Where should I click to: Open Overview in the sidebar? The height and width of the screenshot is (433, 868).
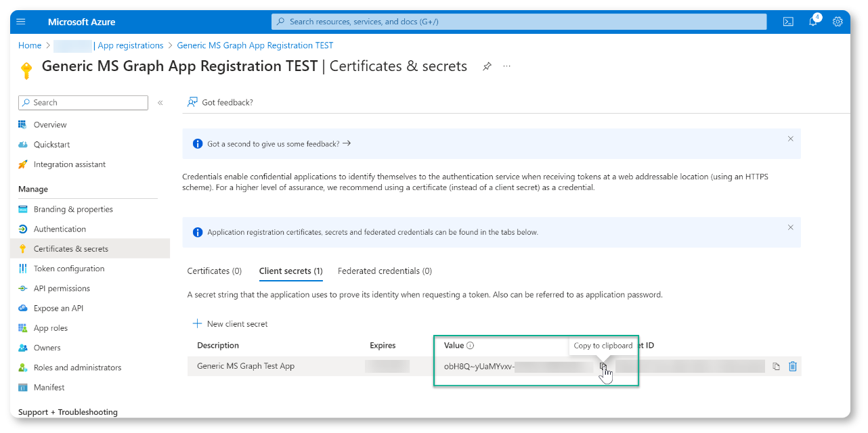[50, 124]
